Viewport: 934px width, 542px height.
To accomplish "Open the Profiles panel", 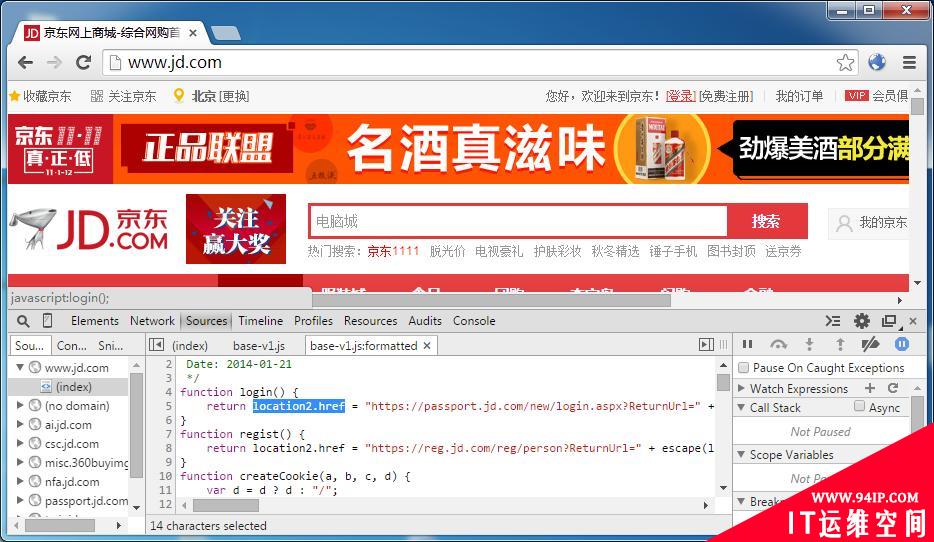I will (x=313, y=321).
